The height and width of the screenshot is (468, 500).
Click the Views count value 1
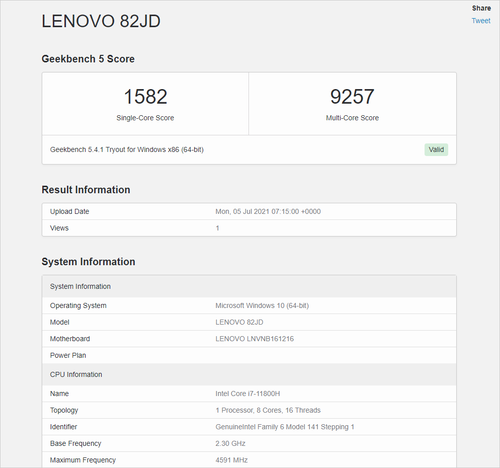point(217,228)
